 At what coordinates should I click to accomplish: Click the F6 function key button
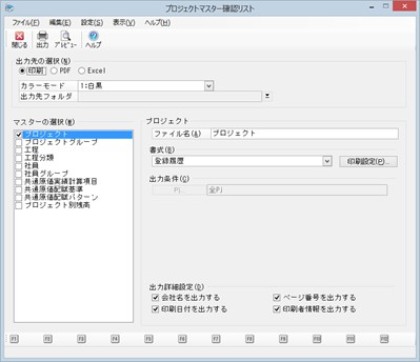pyautogui.click(x=182, y=339)
